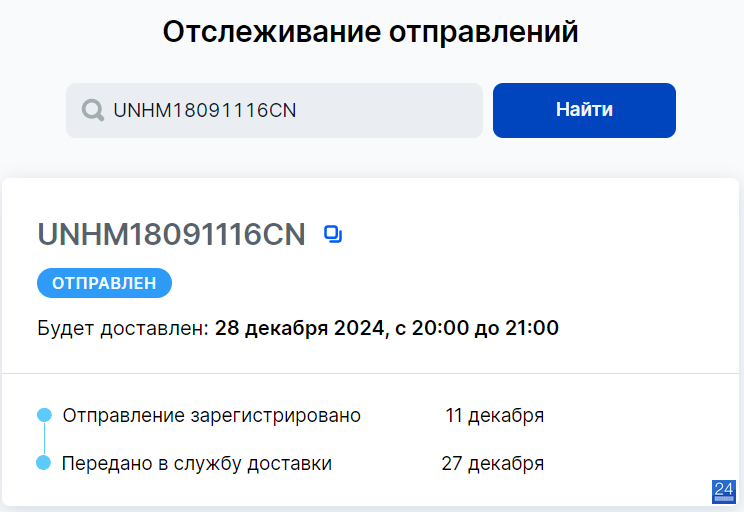Focus the tracking number search field
Screen dimensions: 744x512
(x=274, y=111)
